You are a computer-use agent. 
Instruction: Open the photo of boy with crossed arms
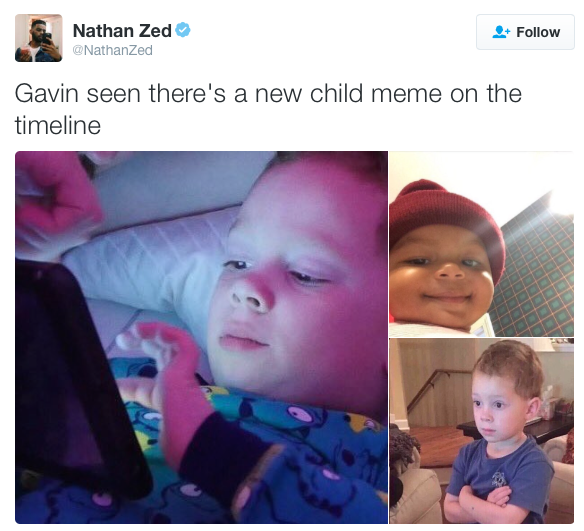point(481,431)
